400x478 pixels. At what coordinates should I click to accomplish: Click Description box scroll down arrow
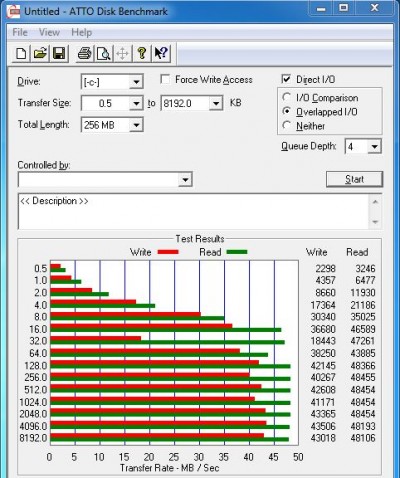[375, 222]
